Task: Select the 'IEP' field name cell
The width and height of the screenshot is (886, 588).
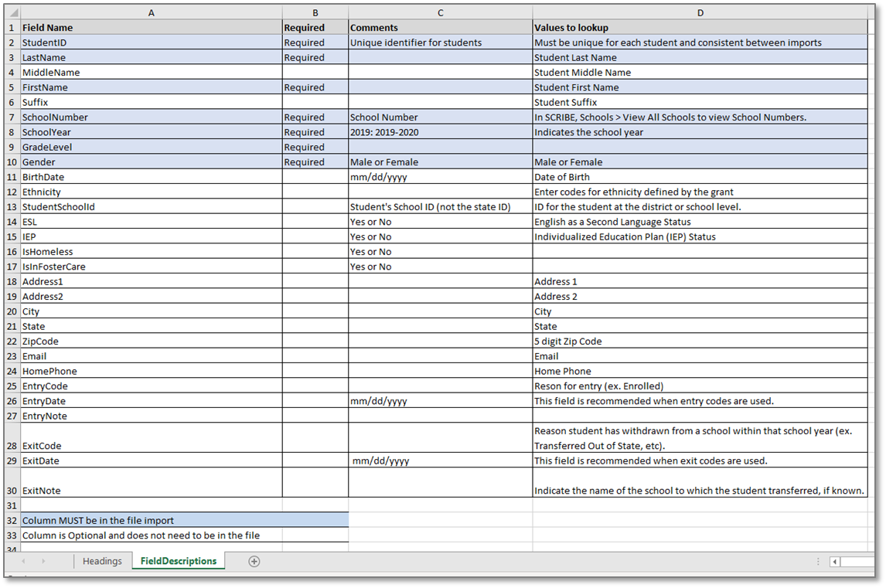Action: pyautogui.click(x=152, y=236)
